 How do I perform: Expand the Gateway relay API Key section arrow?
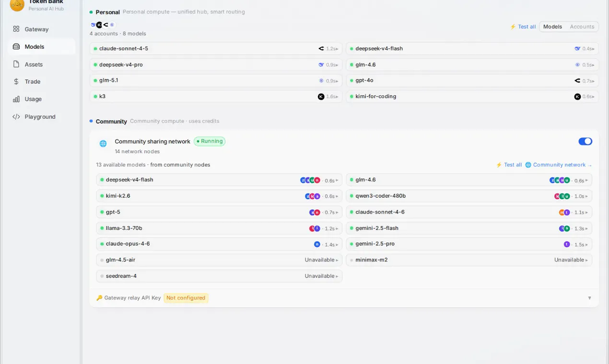[x=590, y=298]
